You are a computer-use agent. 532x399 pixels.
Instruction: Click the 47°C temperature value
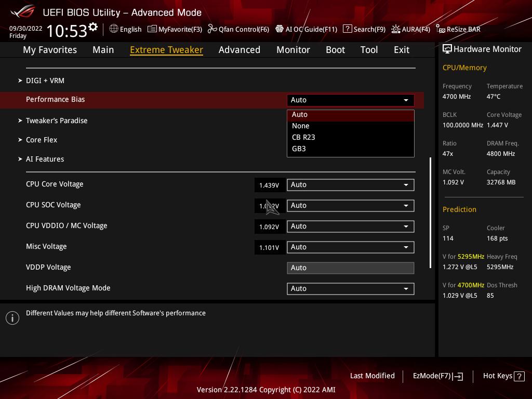(x=494, y=97)
